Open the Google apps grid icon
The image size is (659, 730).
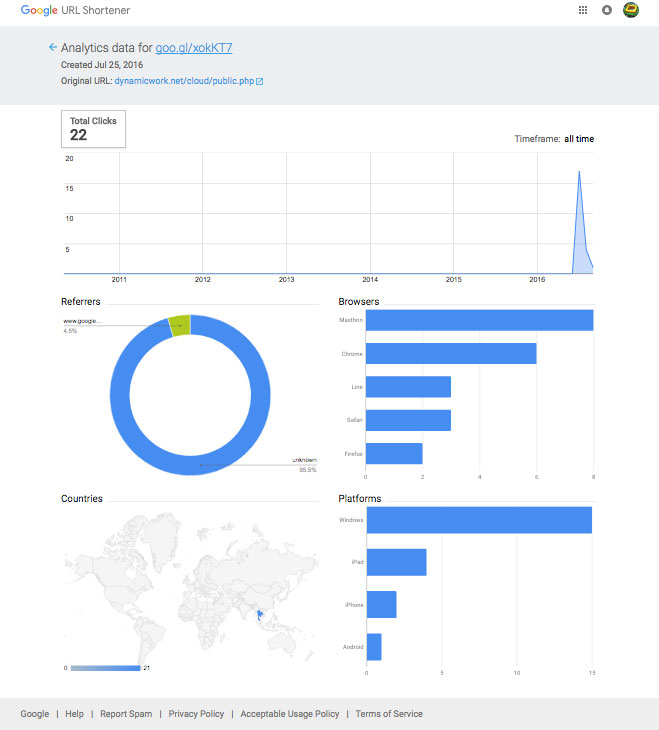[583, 10]
